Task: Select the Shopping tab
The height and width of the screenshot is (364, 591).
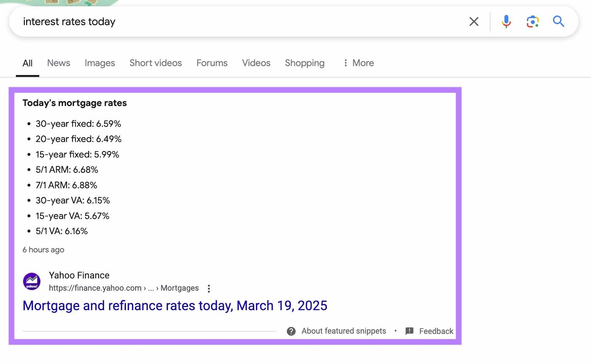Action: [x=304, y=63]
